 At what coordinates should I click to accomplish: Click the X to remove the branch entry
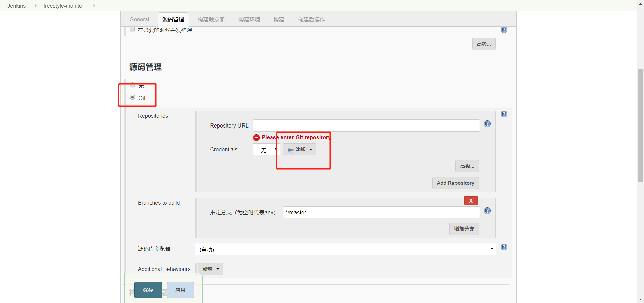pos(471,201)
